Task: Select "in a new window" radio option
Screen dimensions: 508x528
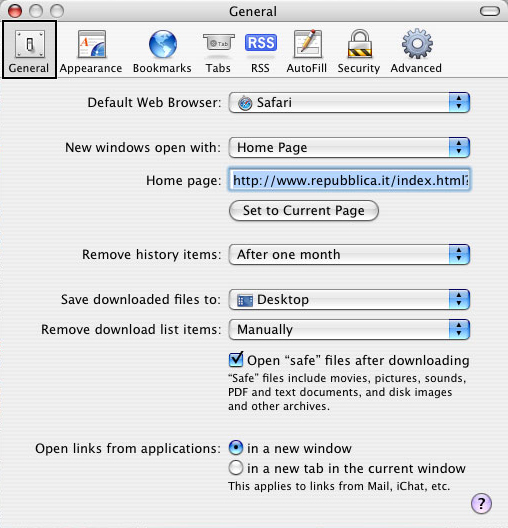Action: (x=236, y=448)
